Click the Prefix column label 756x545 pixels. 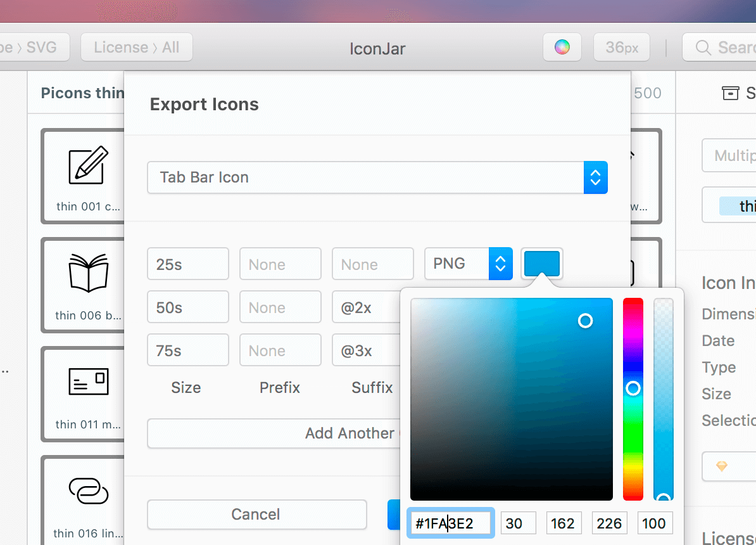280,387
